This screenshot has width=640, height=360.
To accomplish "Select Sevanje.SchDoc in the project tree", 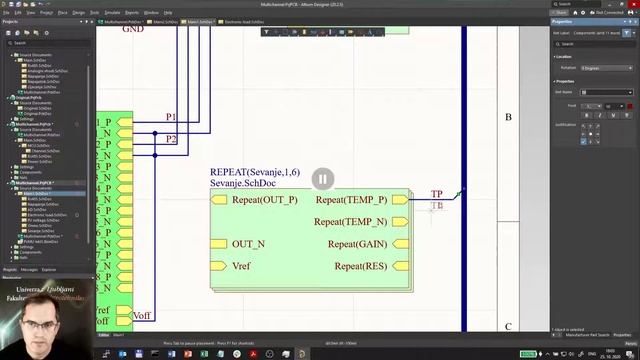I will coord(41,231).
